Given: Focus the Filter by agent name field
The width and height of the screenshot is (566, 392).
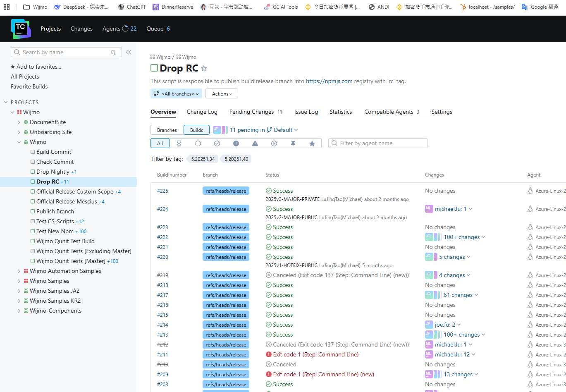Looking at the screenshot, I should pyautogui.click(x=378, y=143).
